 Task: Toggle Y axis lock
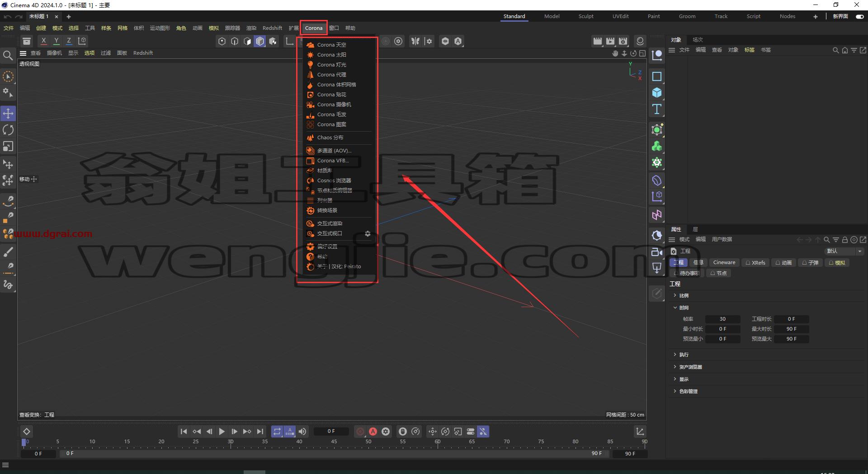[x=56, y=41]
